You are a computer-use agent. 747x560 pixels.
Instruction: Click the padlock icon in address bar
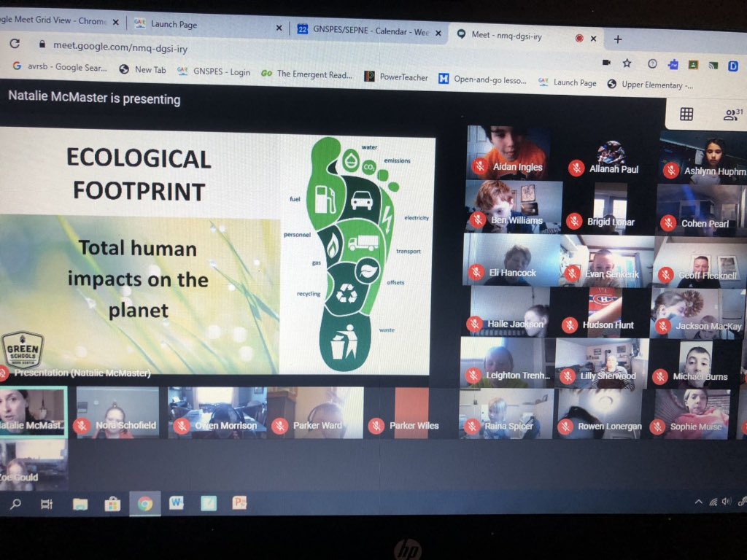tap(42, 44)
